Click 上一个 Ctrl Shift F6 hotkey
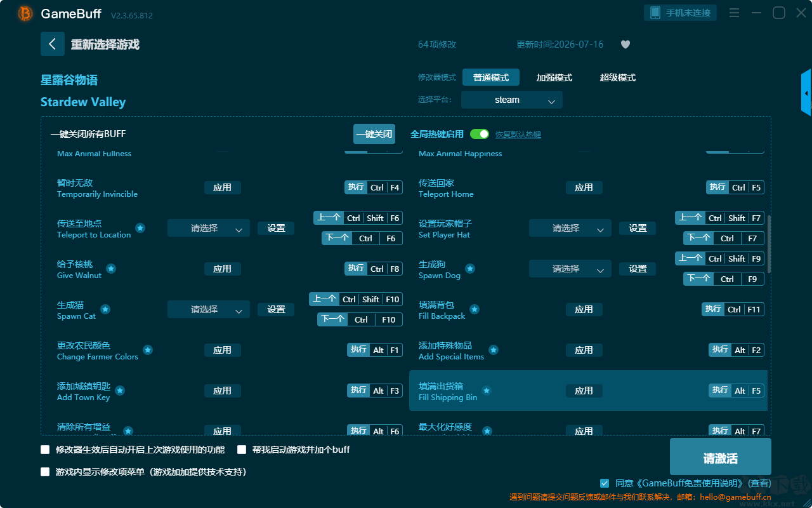The height and width of the screenshot is (508, 812). [x=358, y=218]
